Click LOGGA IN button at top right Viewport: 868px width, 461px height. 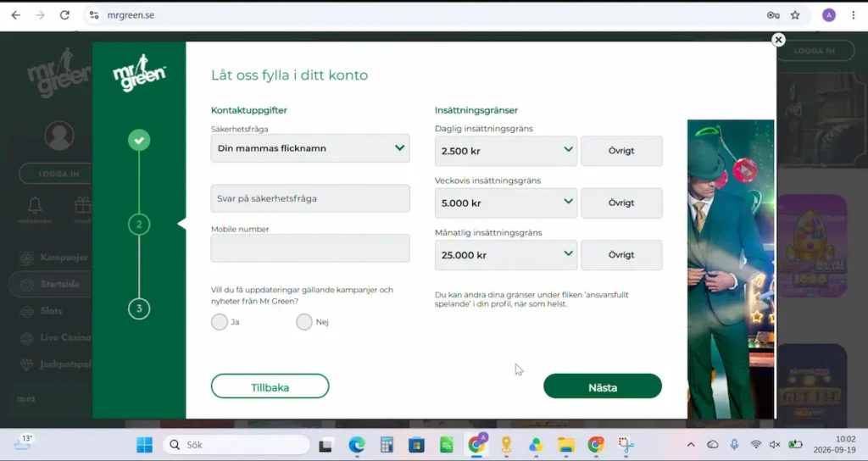click(814, 51)
